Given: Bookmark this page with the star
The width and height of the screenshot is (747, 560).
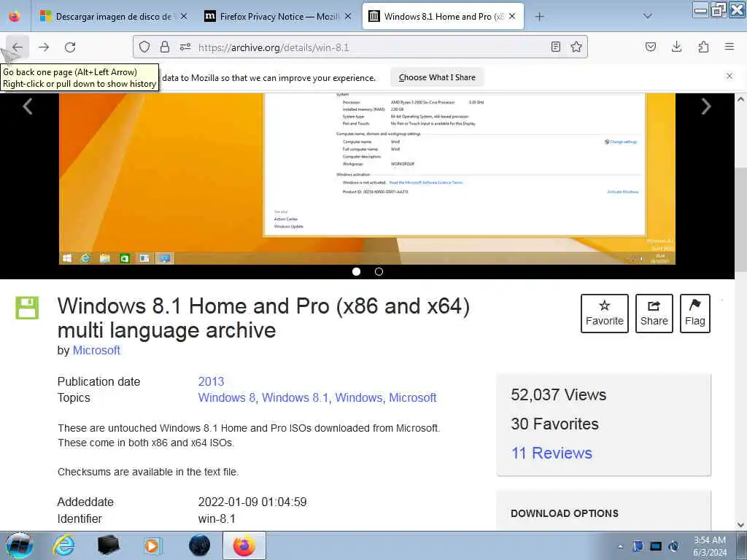Looking at the screenshot, I should pyautogui.click(x=576, y=47).
